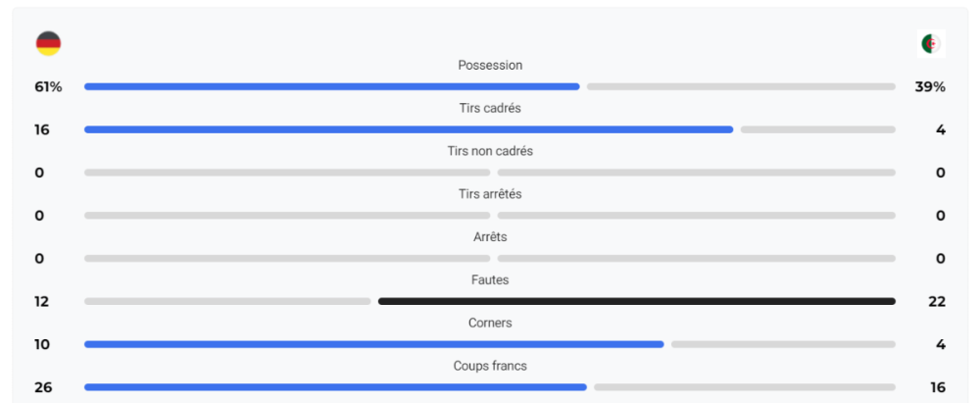Image resolution: width=980 pixels, height=403 pixels.
Task: Click the Germany flag icon
Action: pyautogui.click(x=48, y=44)
